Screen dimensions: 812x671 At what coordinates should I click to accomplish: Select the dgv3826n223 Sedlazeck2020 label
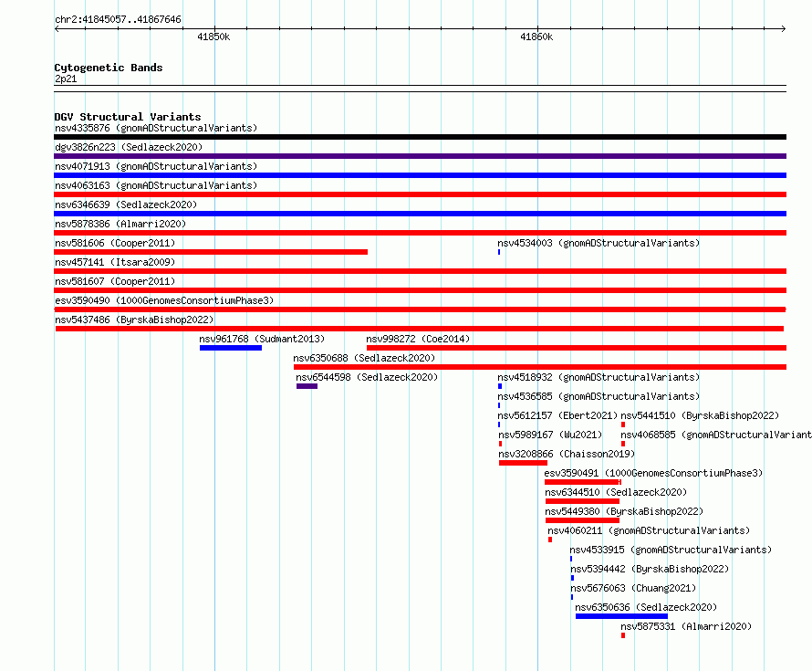coord(129,147)
